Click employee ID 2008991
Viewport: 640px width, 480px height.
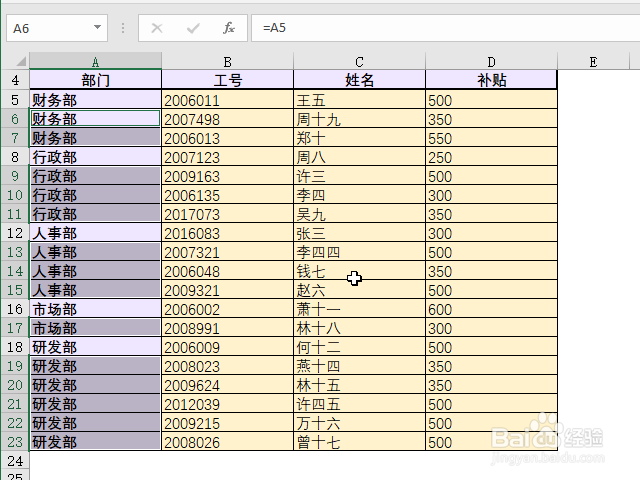click(192, 328)
